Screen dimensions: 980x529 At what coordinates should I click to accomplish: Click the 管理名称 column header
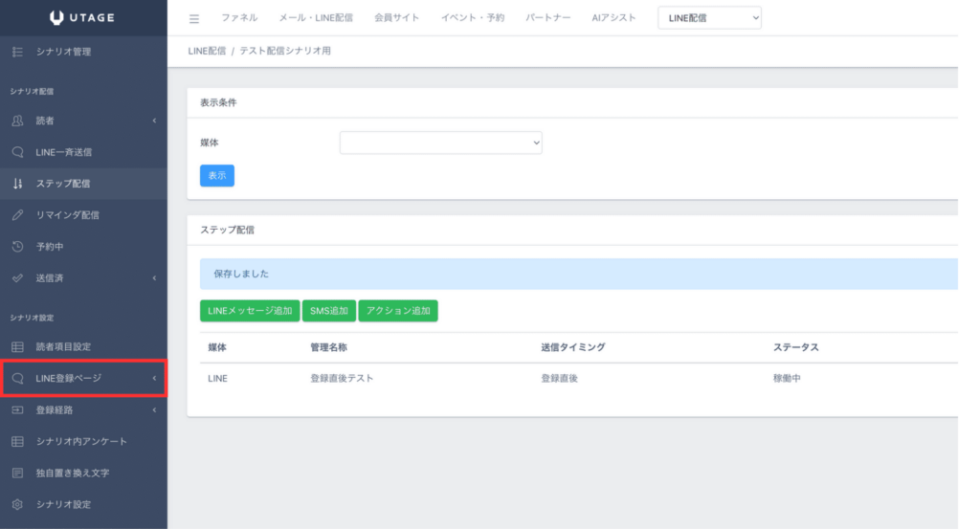[x=329, y=347]
